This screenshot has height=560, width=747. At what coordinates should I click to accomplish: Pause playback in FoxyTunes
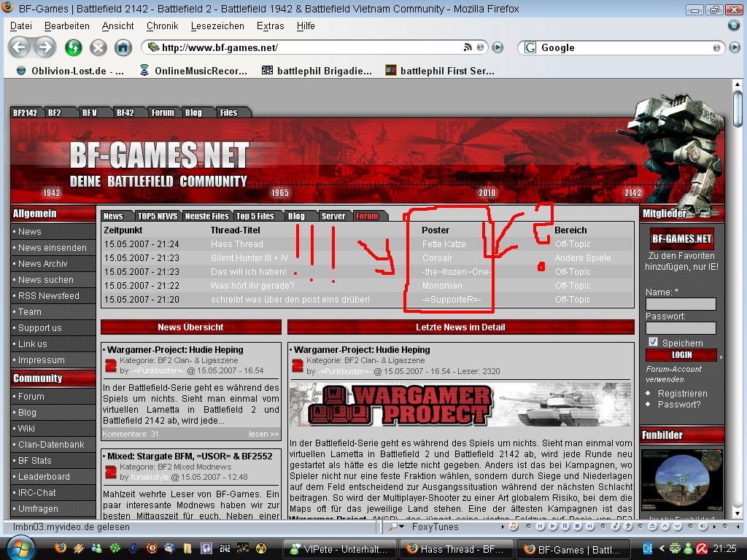(565, 526)
